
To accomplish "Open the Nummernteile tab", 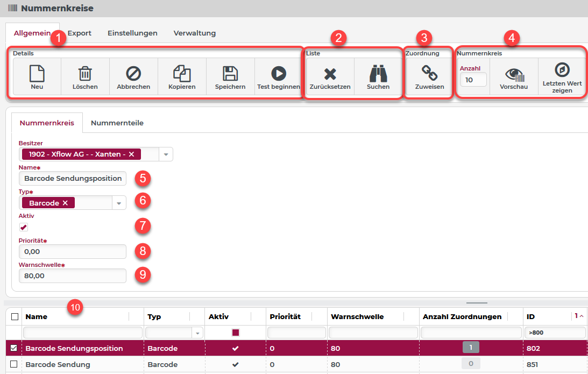I will (117, 123).
